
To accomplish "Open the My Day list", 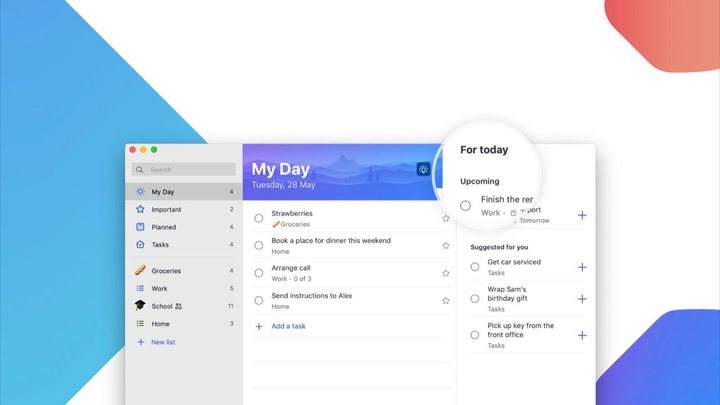I will click(x=184, y=191).
